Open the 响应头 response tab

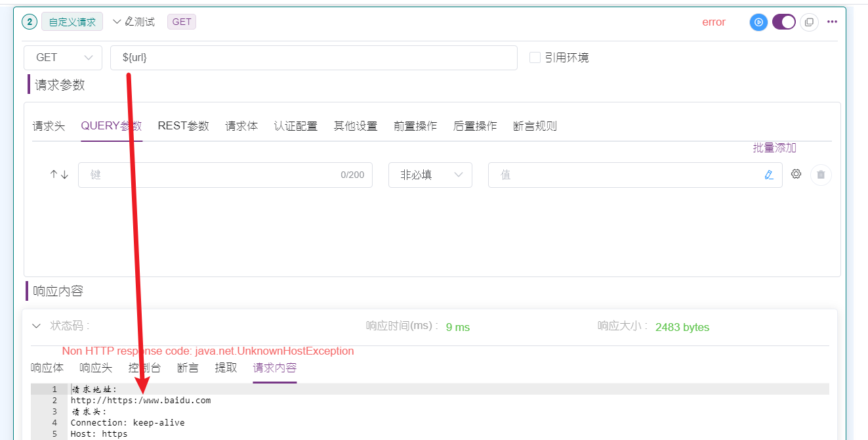[96, 368]
